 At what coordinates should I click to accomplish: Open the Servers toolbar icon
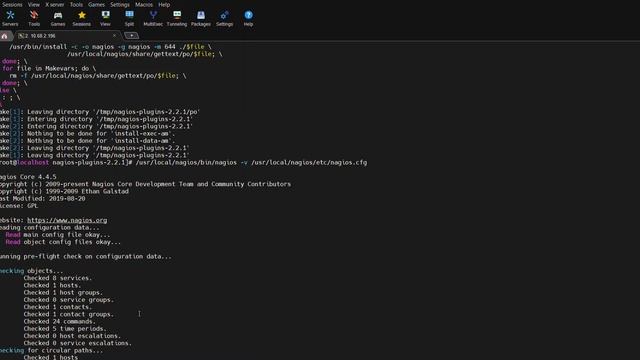[x=10, y=18]
